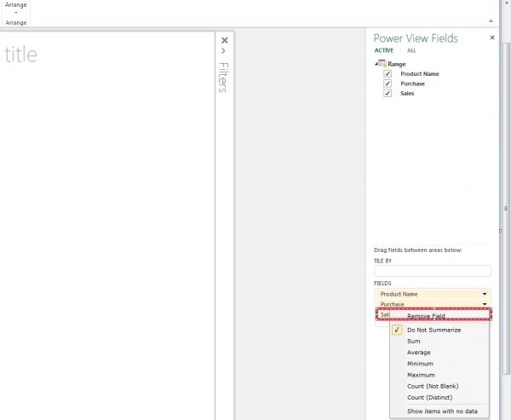Open dropdown arrow for Purchase field
Viewport: 511px width, 420px height.
click(x=485, y=304)
